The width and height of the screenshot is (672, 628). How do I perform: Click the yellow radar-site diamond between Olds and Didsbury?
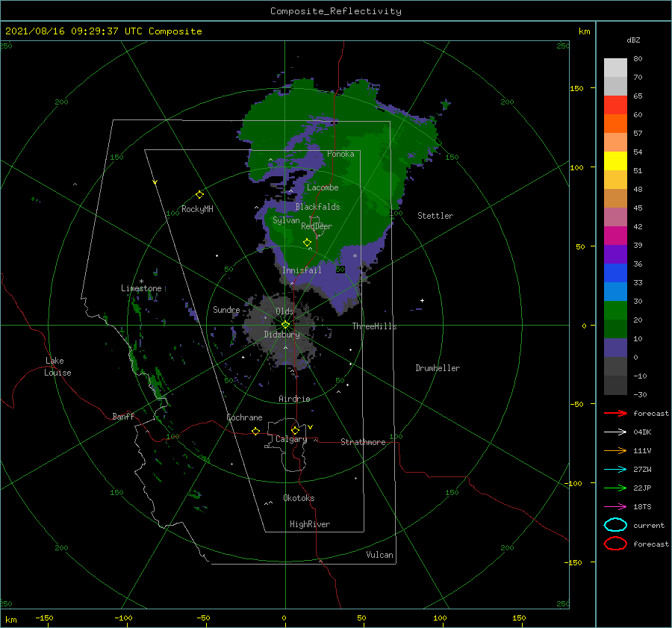[x=285, y=325]
